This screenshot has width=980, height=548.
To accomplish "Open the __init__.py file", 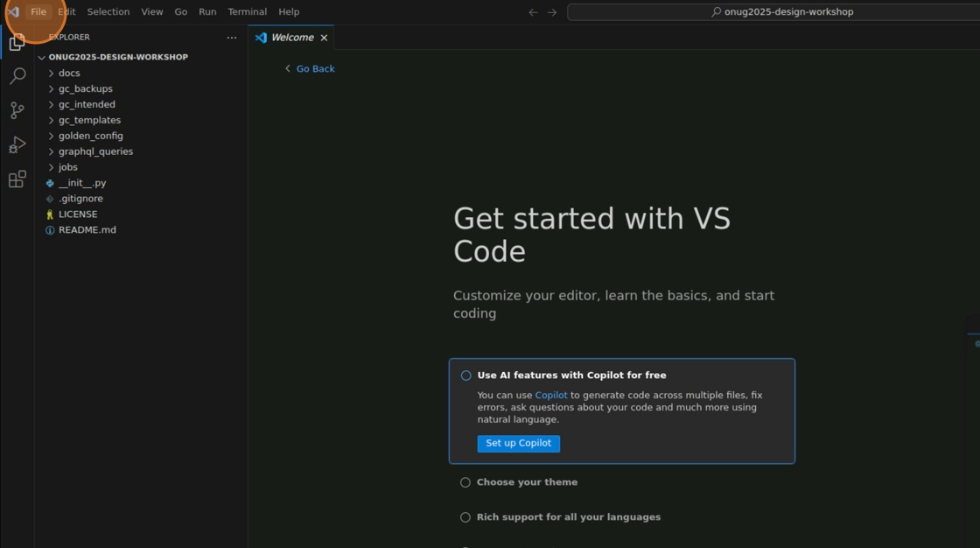I will tap(82, 183).
